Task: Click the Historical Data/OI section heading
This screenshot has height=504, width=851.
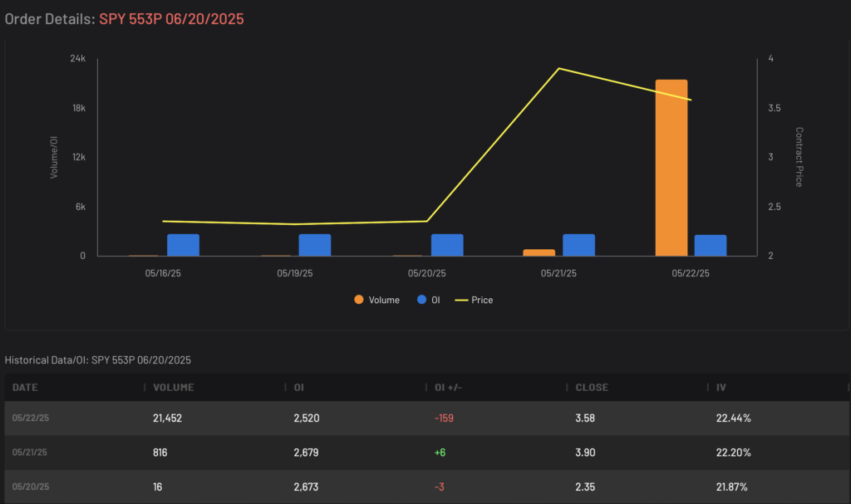Action: tap(98, 360)
